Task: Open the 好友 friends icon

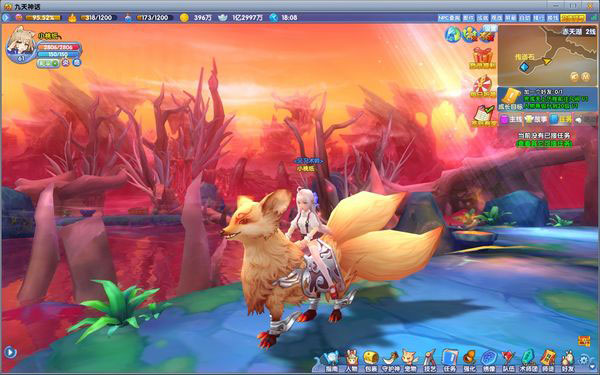Action: pyautogui.click(x=568, y=361)
